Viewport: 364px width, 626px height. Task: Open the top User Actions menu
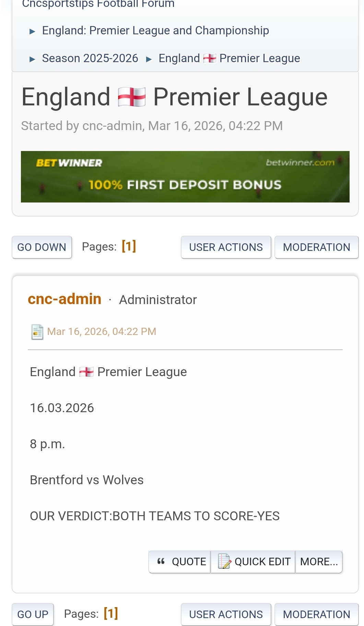(226, 247)
